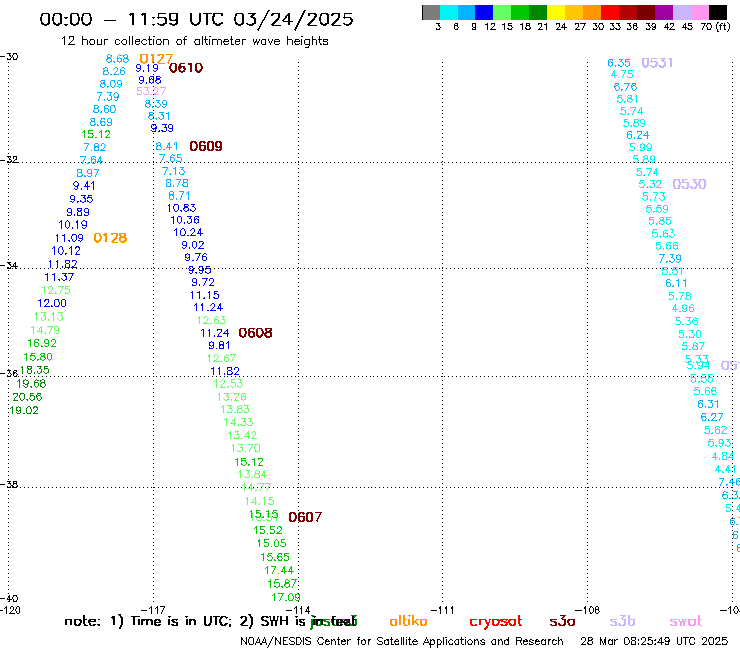Click the -117 longitude axis label

(153, 610)
